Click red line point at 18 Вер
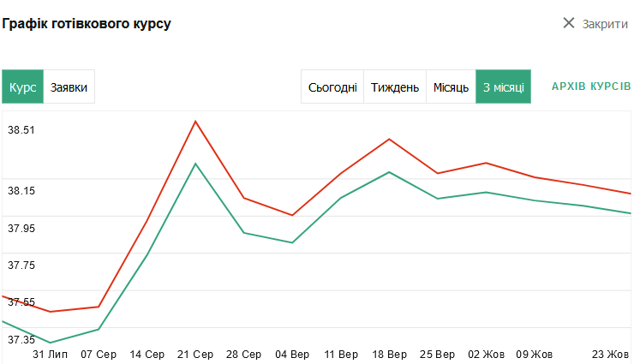 click(x=389, y=139)
